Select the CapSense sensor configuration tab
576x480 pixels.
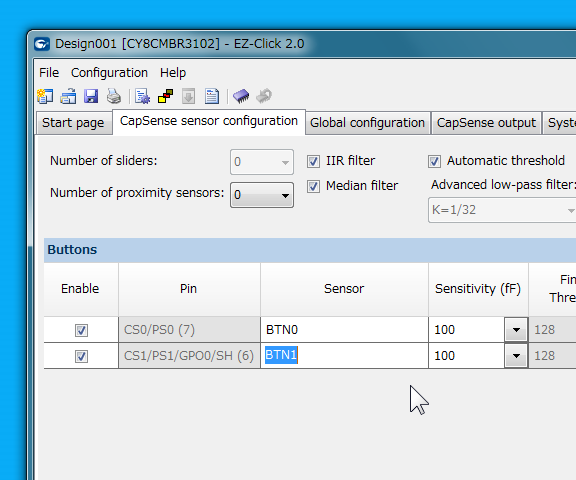209,121
